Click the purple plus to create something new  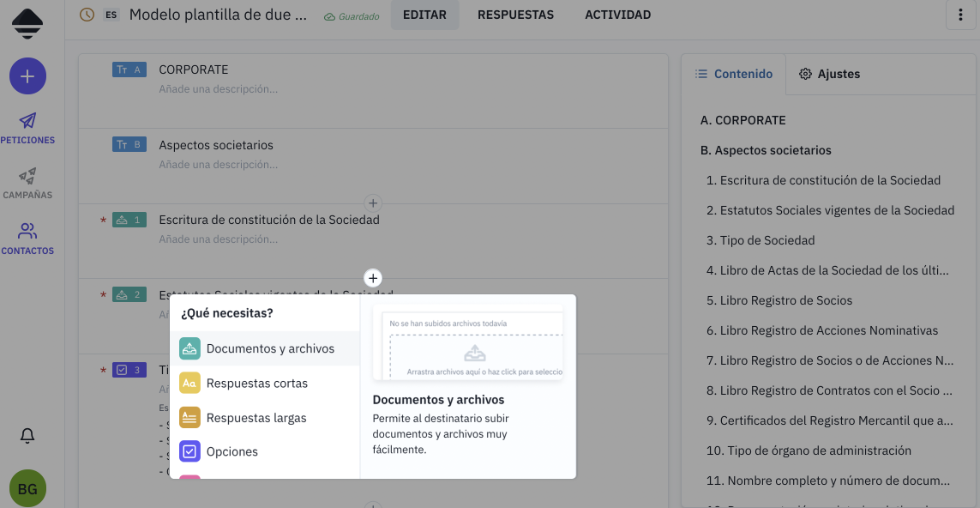pyautogui.click(x=27, y=76)
